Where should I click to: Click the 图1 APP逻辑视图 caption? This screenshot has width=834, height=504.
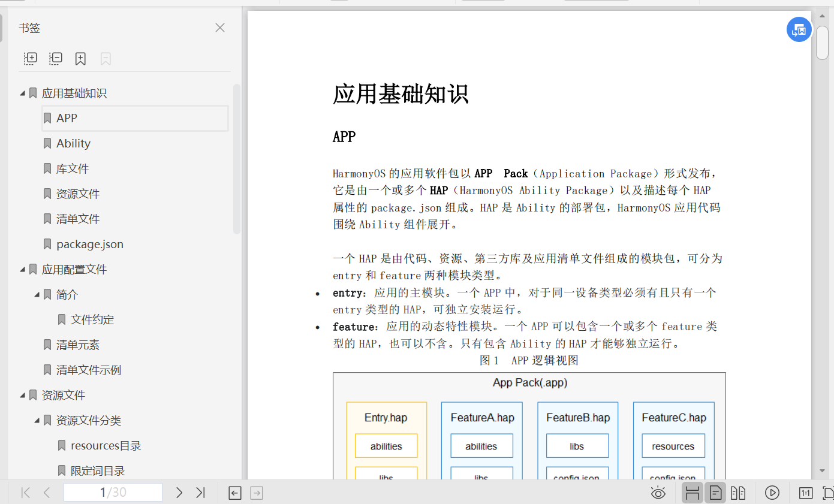click(x=529, y=360)
